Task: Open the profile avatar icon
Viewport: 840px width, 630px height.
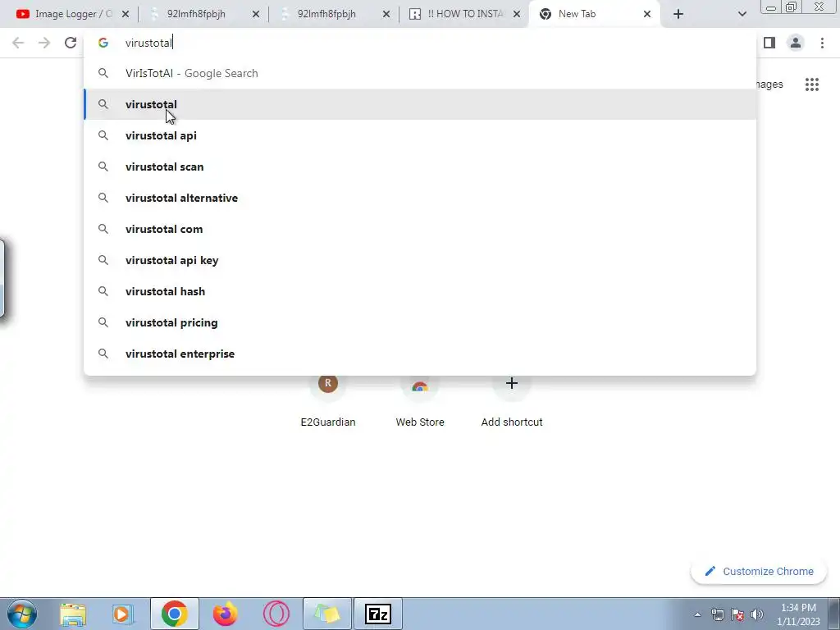Action: click(796, 43)
